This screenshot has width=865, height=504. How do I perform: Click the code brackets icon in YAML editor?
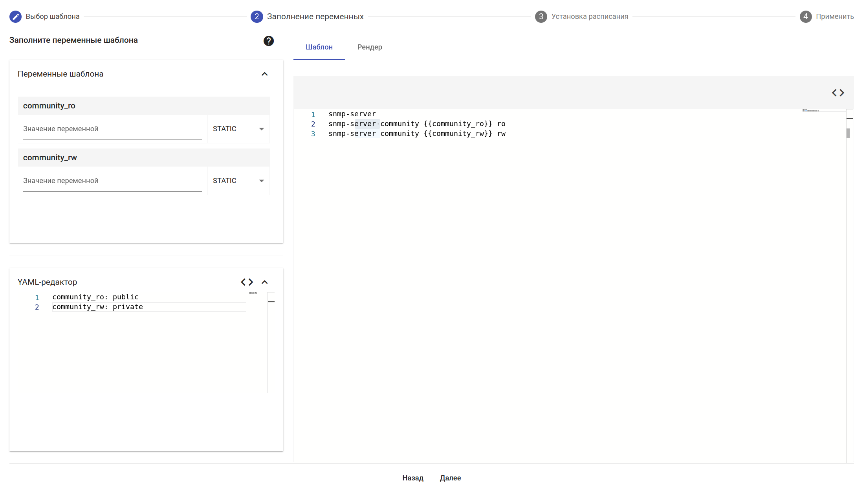point(247,282)
